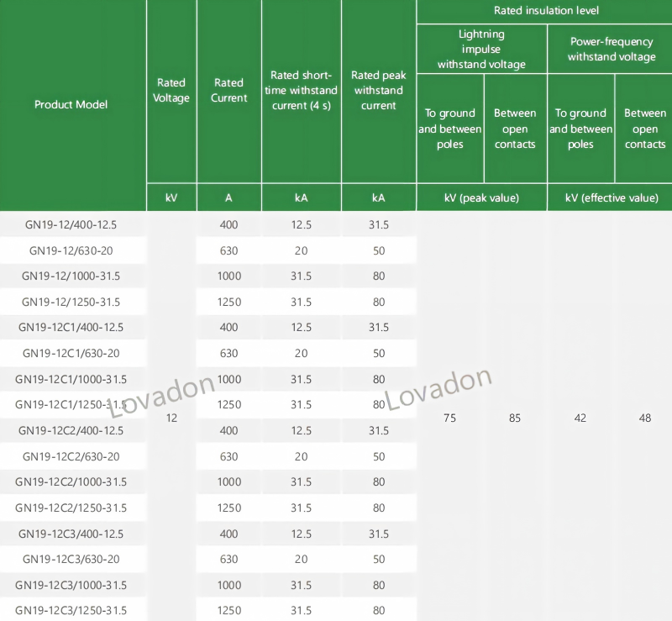The width and height of the screenshot is (672, 621).
Task: Click model "GN19-12C3/400-12.5"
Action: pos(71,534)
